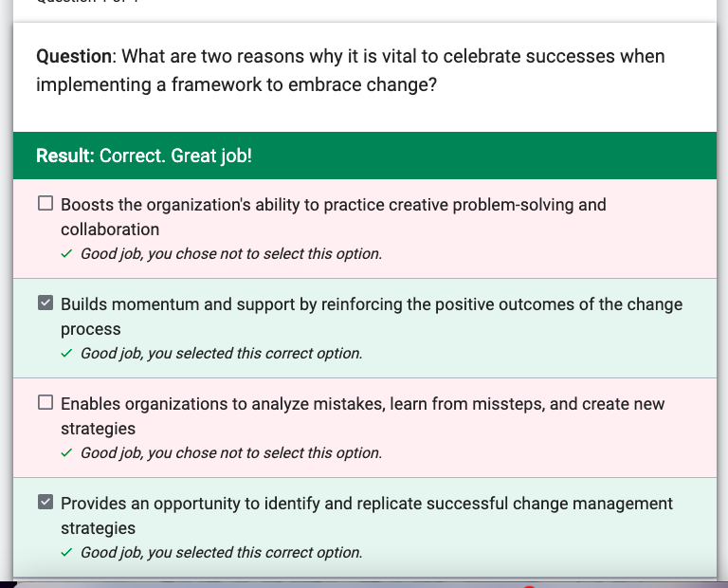The image size is (728, 588).
Task: Uncheck the 'Builds momentum and support' checkbox
Action: pyautogui.click(x=45, y=303)
